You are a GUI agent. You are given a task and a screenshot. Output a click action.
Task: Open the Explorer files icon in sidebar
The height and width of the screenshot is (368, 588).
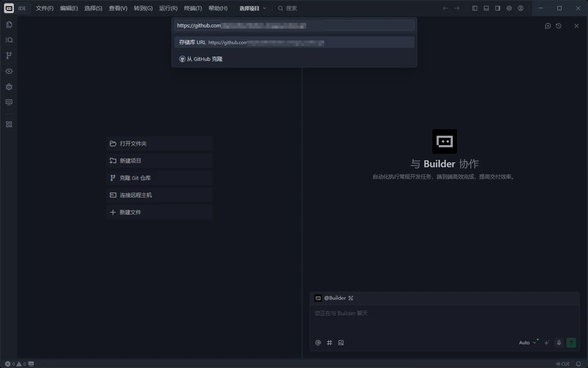click(x=9, y=25)
